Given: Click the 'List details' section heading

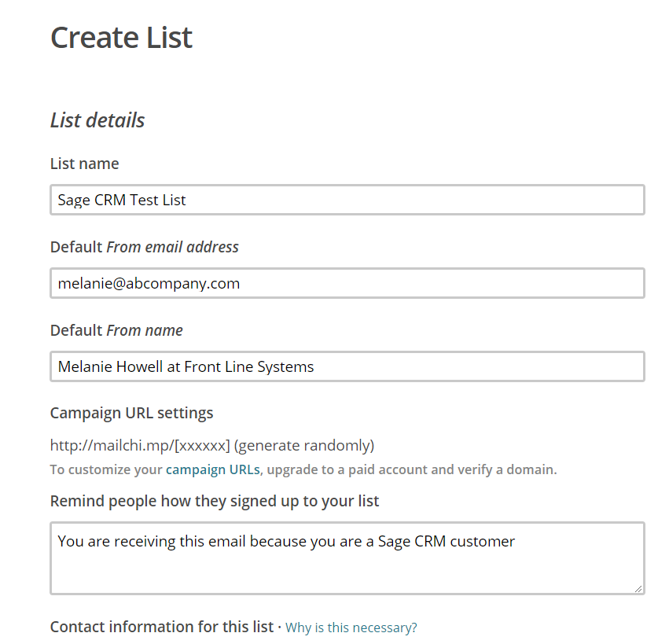Looking at the screenshot, I should coord(97,120).
